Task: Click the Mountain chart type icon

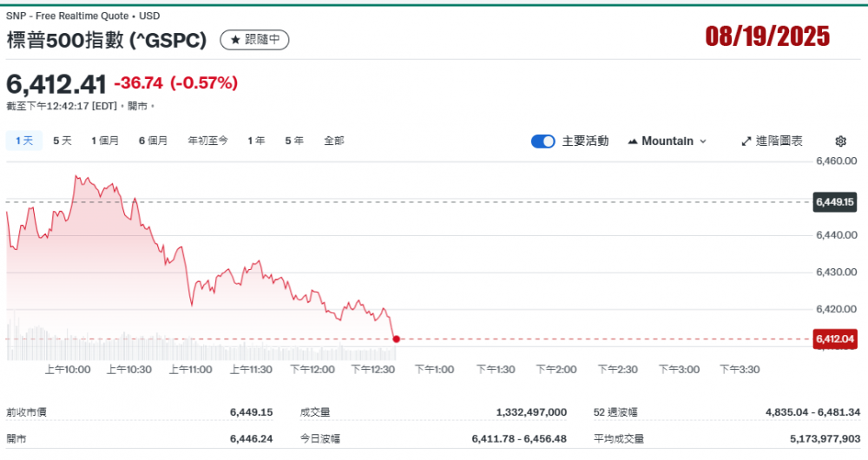Action: (632, 141)
